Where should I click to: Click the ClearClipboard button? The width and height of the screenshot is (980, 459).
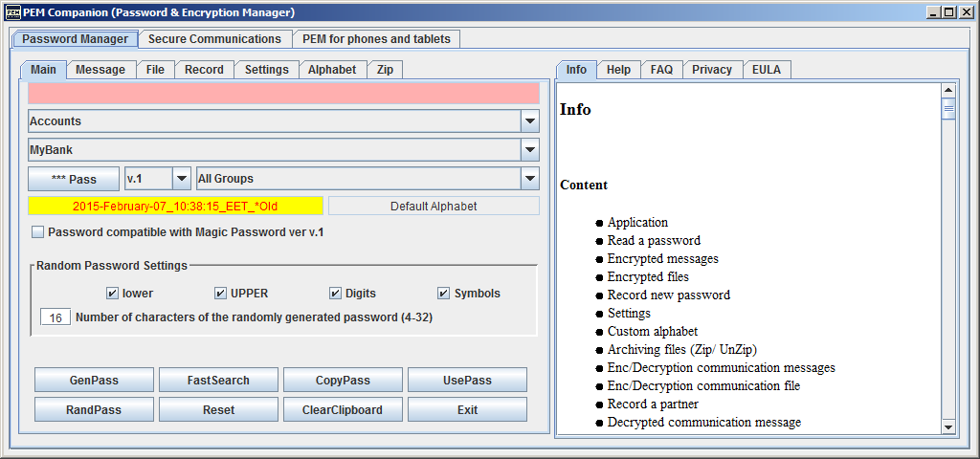pyautogui.click(x=343, y=410)
